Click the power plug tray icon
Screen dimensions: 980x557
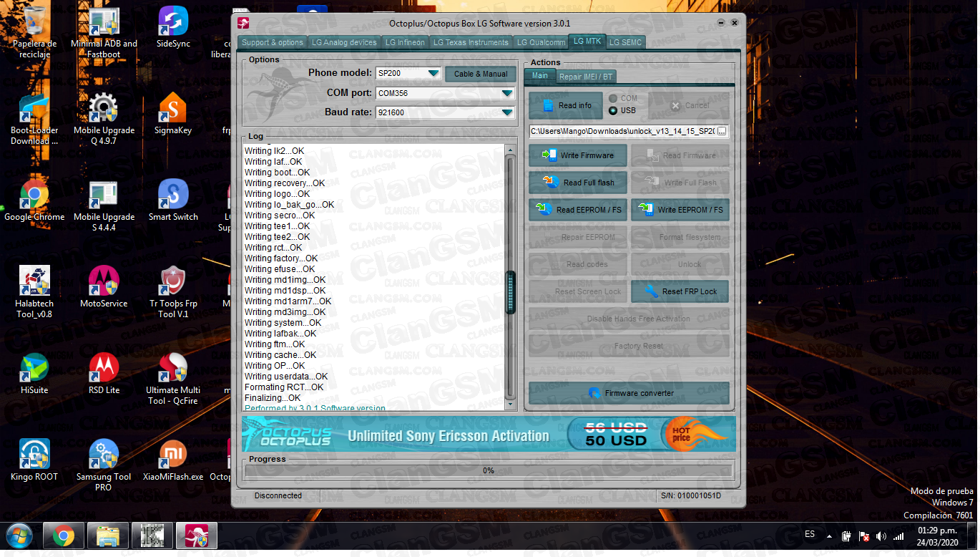click(x=847, y=536)
